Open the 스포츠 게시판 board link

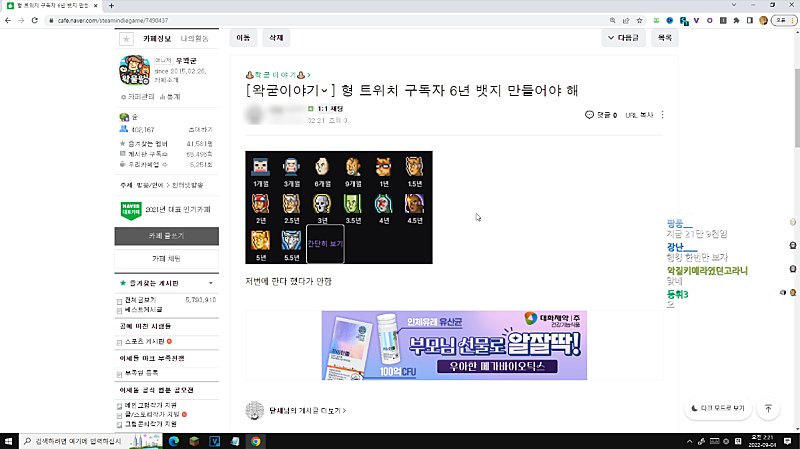(144, 341)
